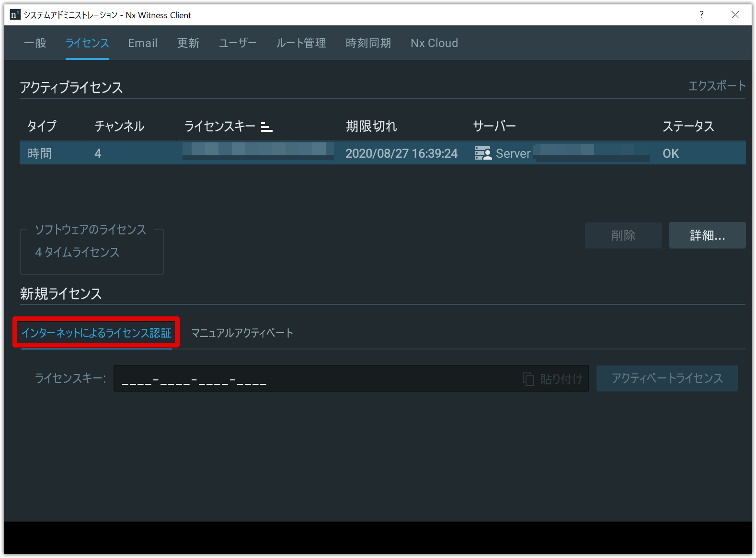The height and width of the screenshot is (558, 756).
Task: Click the OK status cell
Action: 671,153
